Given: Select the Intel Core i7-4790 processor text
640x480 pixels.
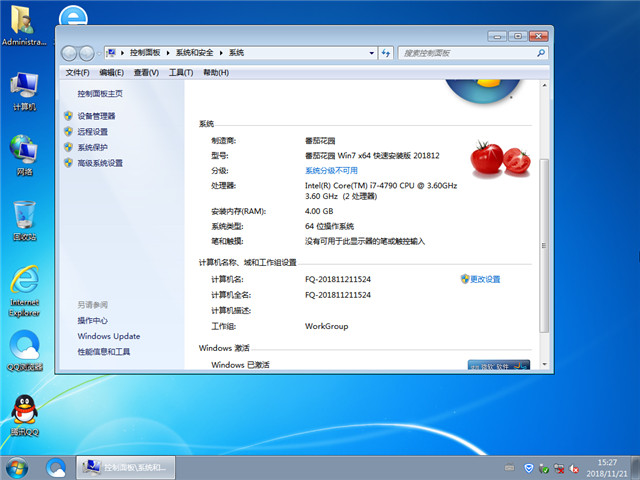Looking at the screenshot, I should (381, 191).
